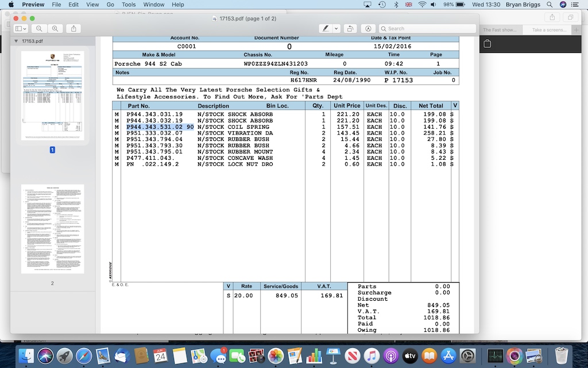Viewport: 588px width, 368px height.
Task: Open Finder from the Dock
Action: pos(26,355)
